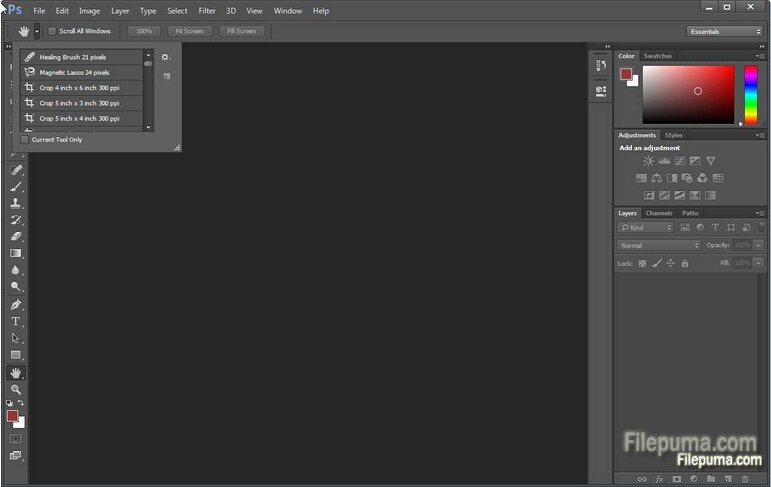The width and height of the screenshot is (771, 487).
Task: Select the Zoom tool in toolbar
Action: coord(16,389)
